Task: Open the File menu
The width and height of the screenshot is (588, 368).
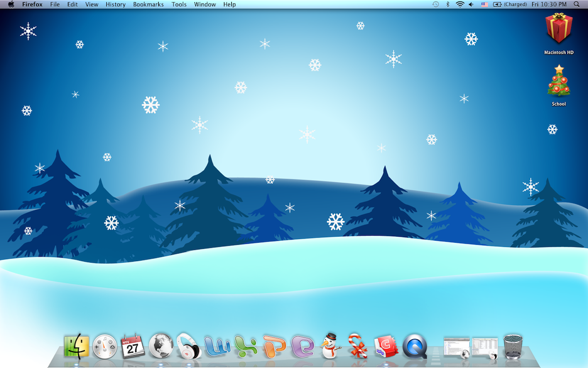Action: click(x=55, y=5)
